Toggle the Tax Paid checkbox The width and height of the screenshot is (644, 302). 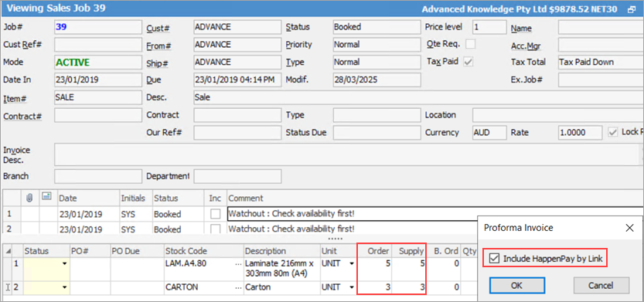point(469,62)
